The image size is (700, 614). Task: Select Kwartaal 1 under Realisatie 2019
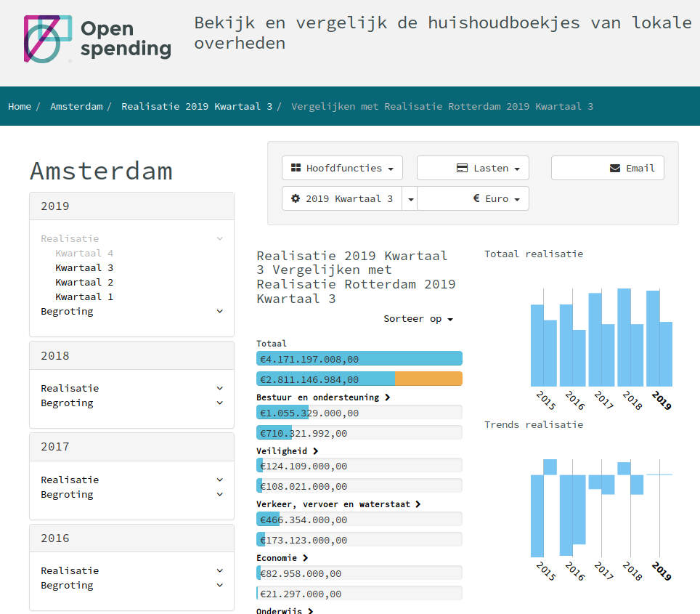[x=85, y=296]
